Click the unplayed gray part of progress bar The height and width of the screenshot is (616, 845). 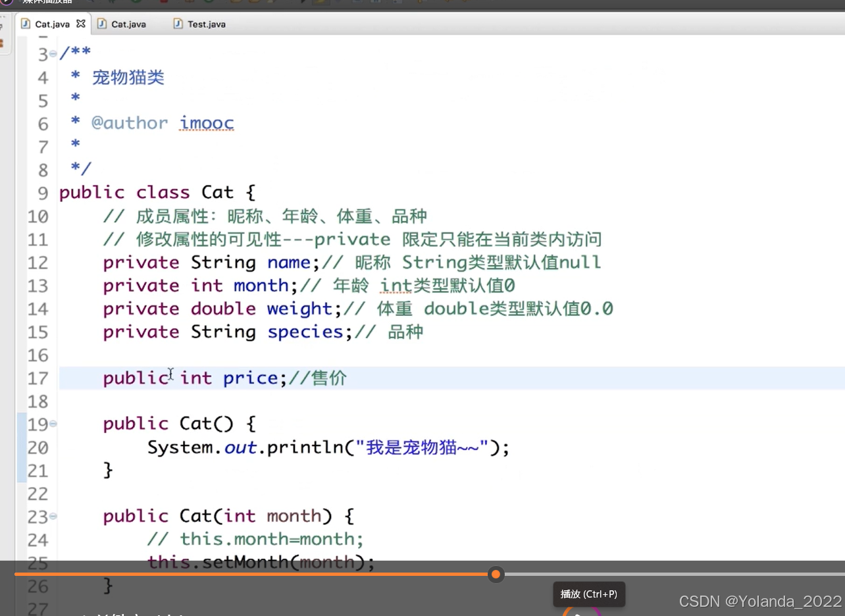pyautogui.click(x=674, y=575)
